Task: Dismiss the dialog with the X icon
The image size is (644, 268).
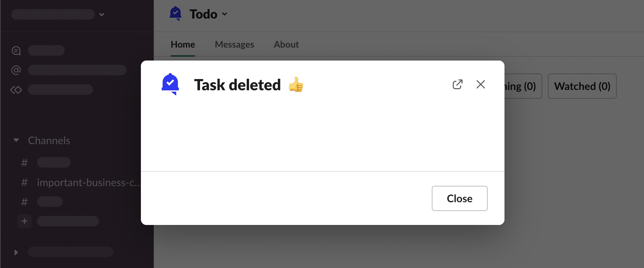Action: coord(481,84)
